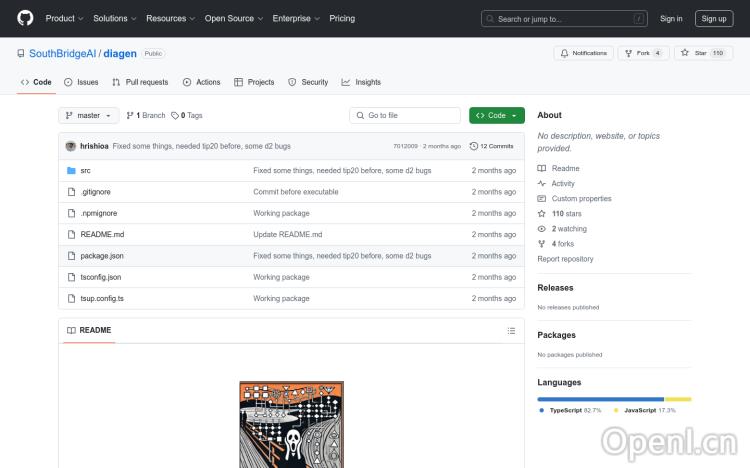Open the 12 Commits history
Viewport: 750px width, 468px height.
(491, 146)
